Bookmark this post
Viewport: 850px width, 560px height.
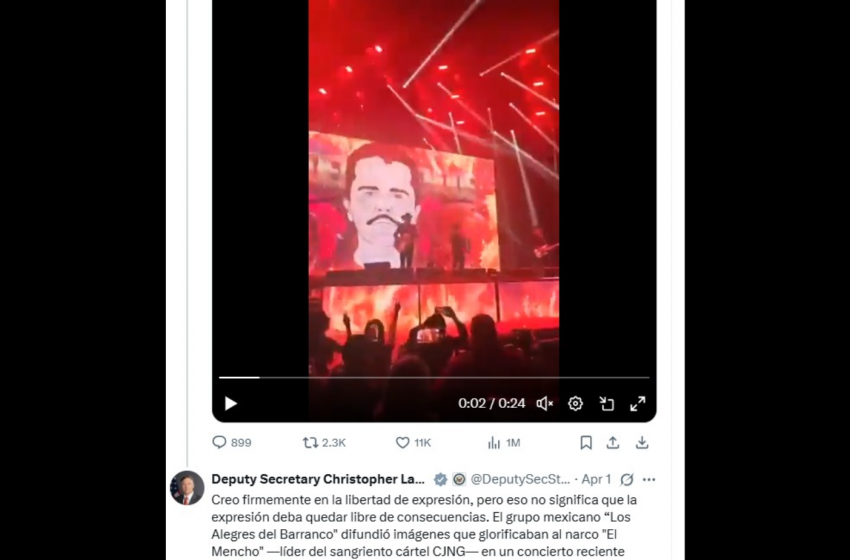pyautogui.click(x=586, y=442)
